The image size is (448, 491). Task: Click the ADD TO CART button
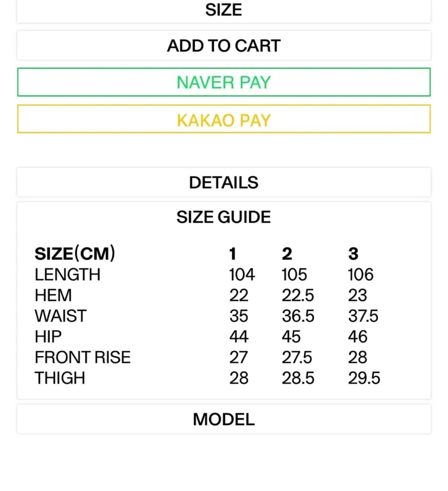coord(223,46)
